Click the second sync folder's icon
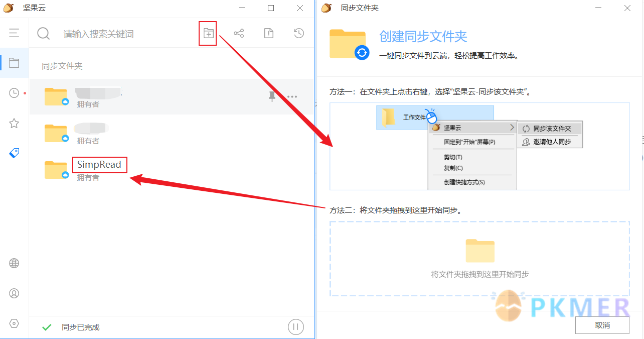 [56, 133]
